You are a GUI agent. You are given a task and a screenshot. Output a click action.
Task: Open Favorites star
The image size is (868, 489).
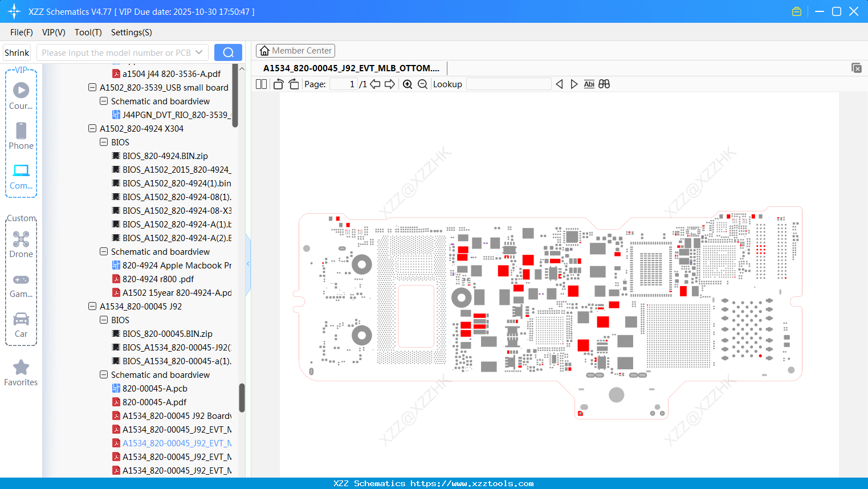tap(21, 373)
